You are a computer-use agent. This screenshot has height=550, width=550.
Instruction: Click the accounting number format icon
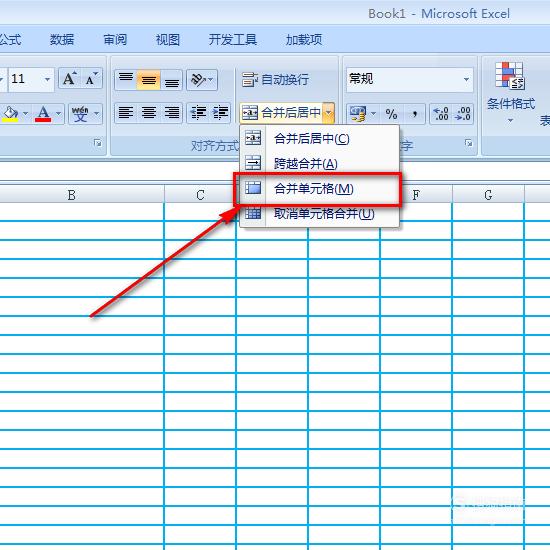point(358,114)
